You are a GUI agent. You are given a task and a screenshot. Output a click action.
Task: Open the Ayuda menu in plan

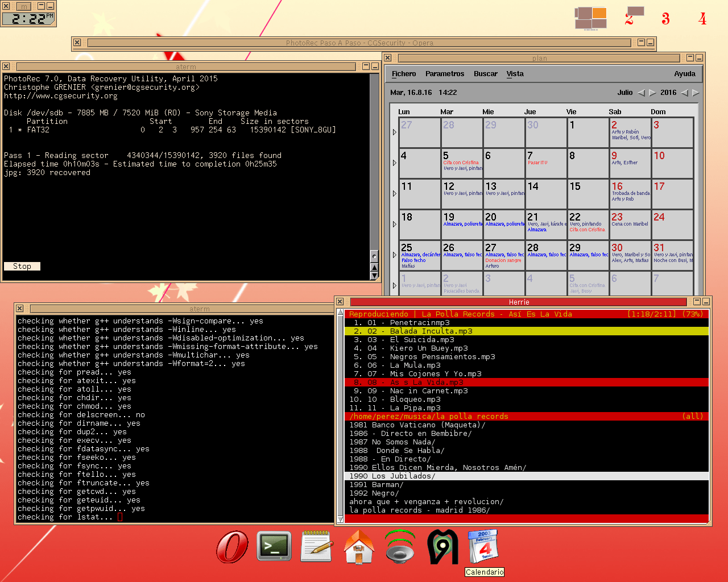(685, 74)
